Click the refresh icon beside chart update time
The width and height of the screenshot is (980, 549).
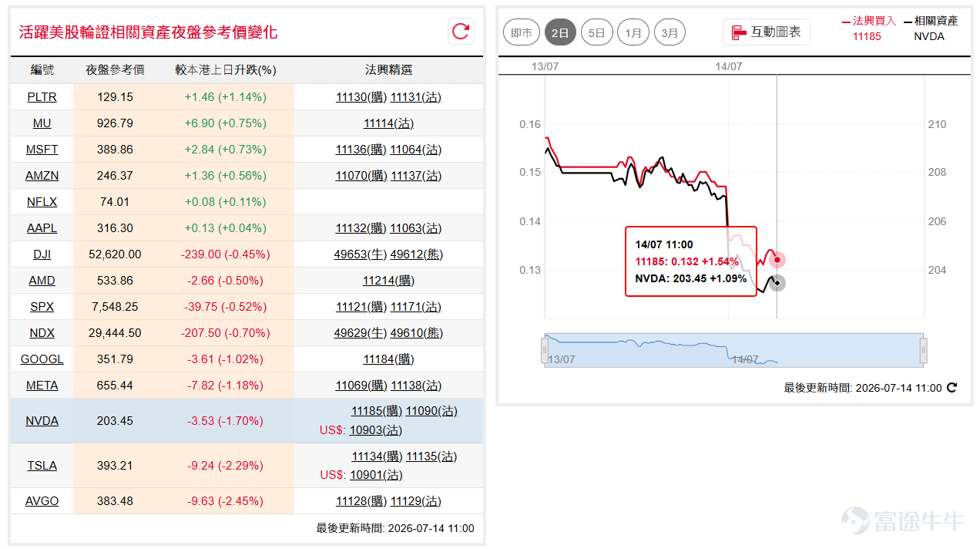(x=951, y=388)
